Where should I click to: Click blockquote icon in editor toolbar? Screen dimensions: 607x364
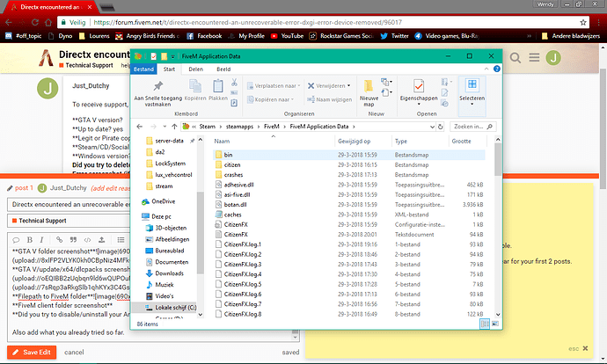click(73, 240)
